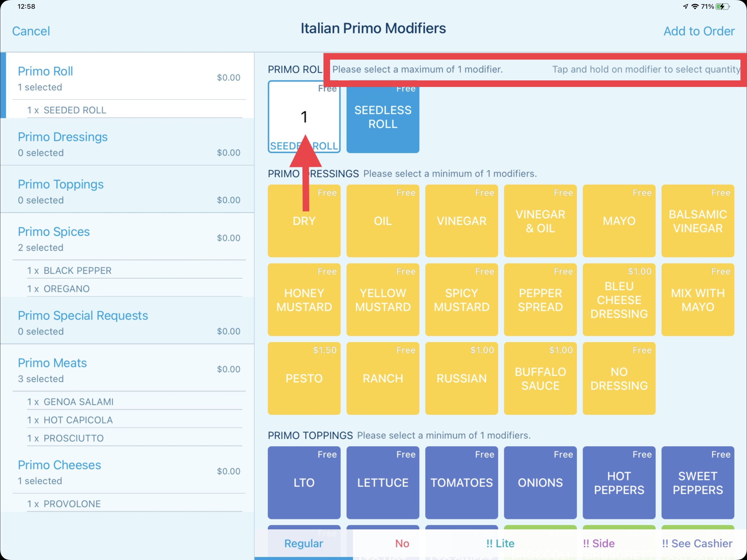Select the 1 x BLACK PEPPER line
The height and width of the screenshot is (560, 747).
[135, 270]
